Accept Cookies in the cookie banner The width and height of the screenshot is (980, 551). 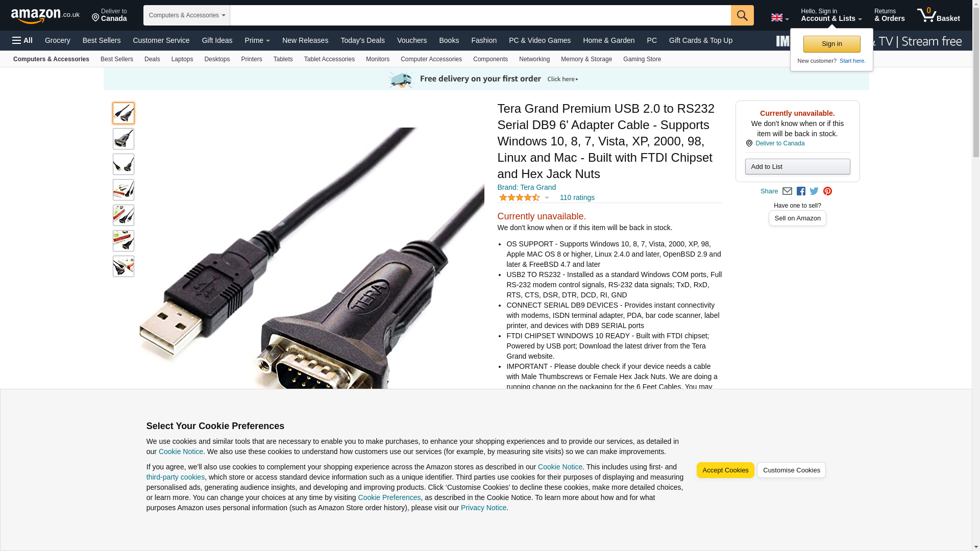[725, 470]
